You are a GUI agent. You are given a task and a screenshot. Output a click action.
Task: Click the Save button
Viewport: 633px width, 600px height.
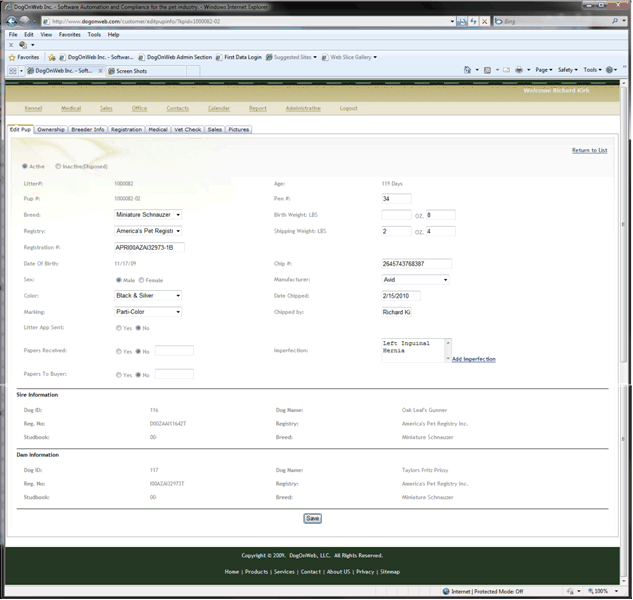coord(313,518)
